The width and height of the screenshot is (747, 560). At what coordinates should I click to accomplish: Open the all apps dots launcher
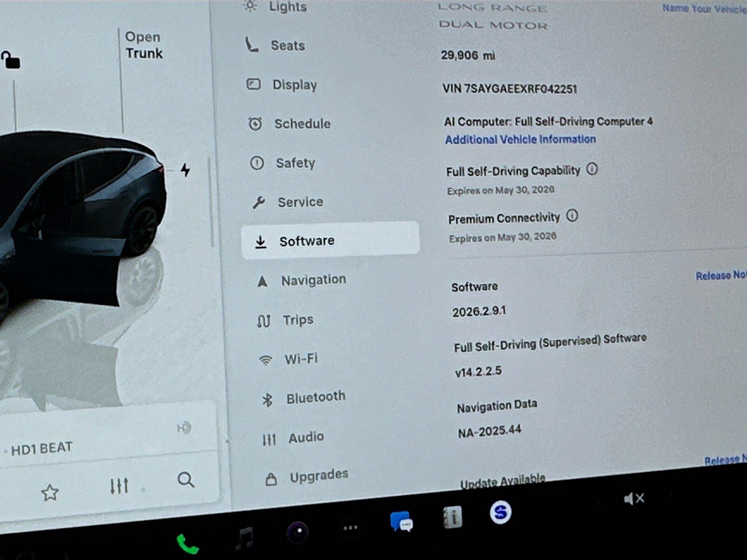tap(350, 528)
